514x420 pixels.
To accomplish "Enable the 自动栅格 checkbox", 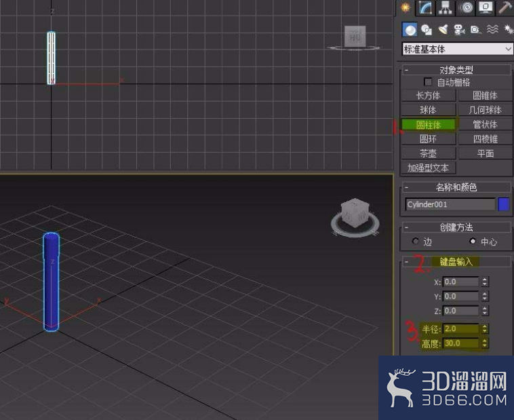I will (428, 81).
